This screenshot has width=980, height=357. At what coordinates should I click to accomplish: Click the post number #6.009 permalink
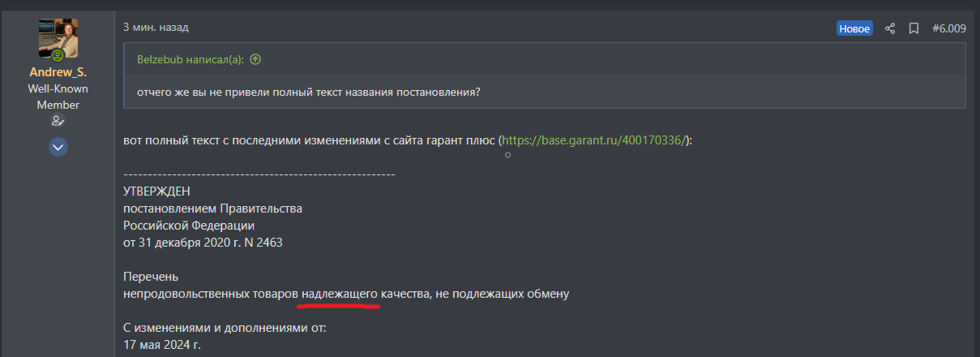pos(949,28)
